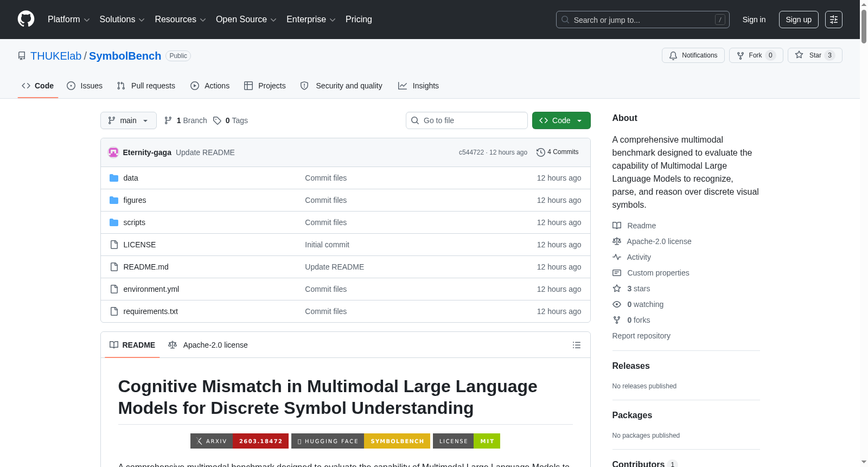Click the LICENSE file icon
The width and height of the screenshot is (868, 467).
pos(114,245)
